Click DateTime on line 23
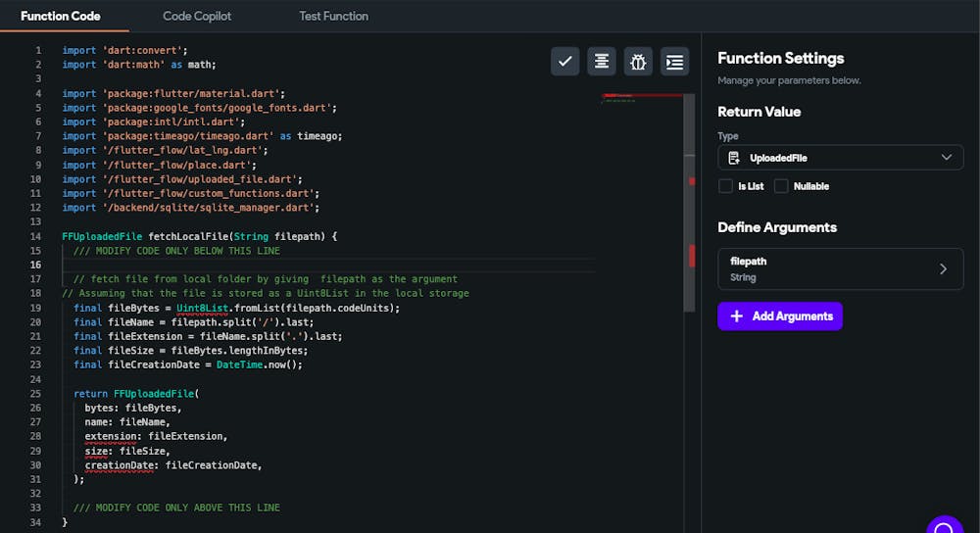 point(239,364)
